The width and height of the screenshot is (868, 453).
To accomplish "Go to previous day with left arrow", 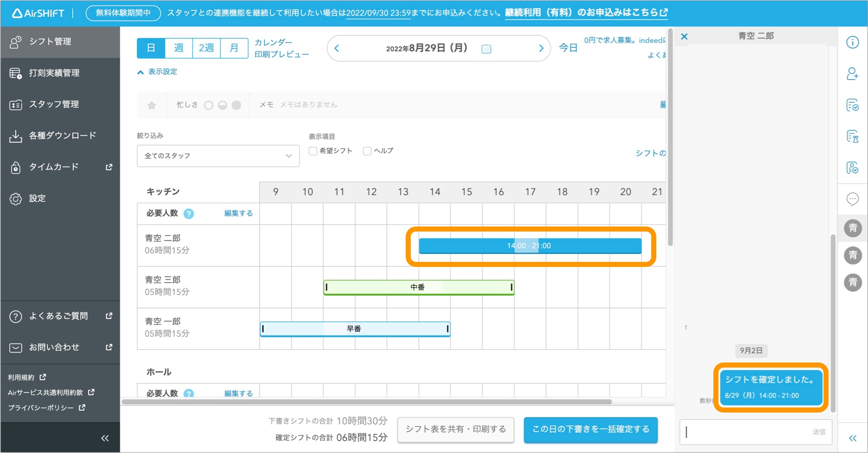I will click(337, 49).
